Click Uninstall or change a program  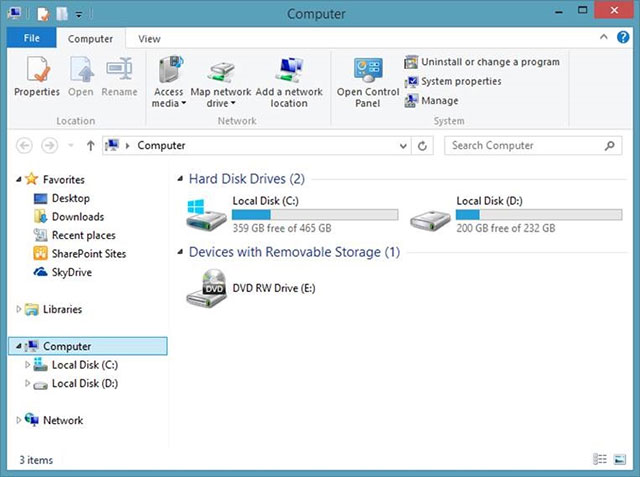[482, 62]
